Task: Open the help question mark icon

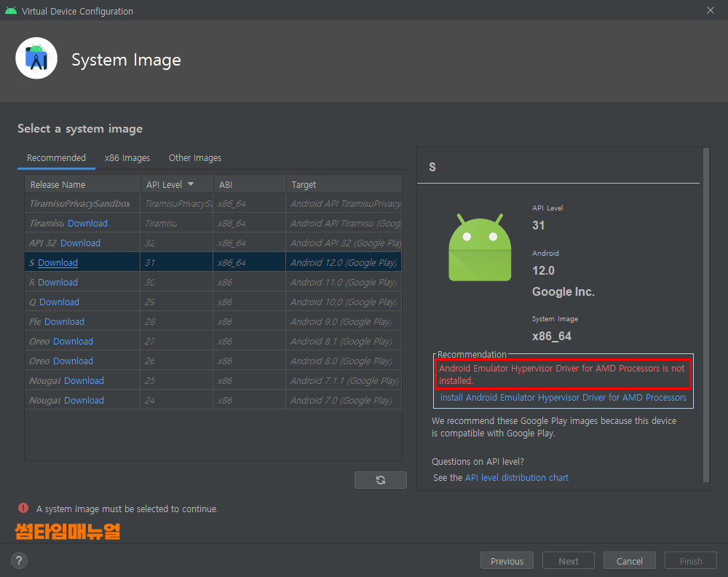Action: click(19, 560)
